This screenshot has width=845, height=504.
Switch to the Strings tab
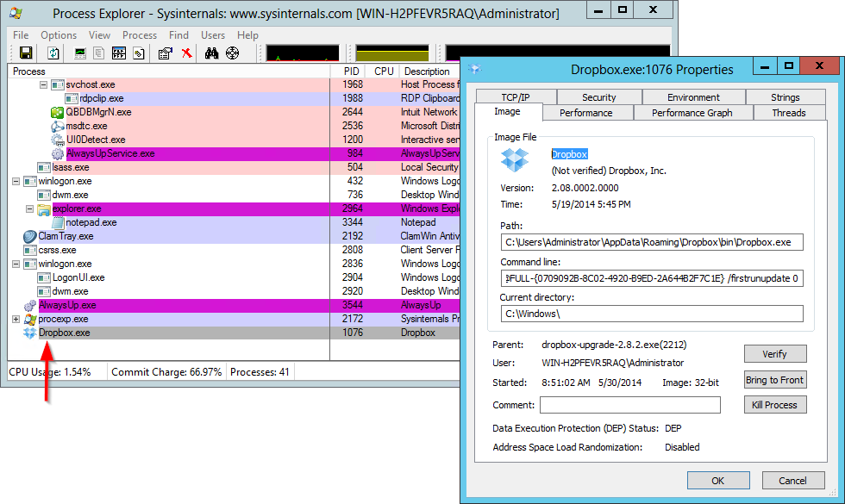[786, 96]
